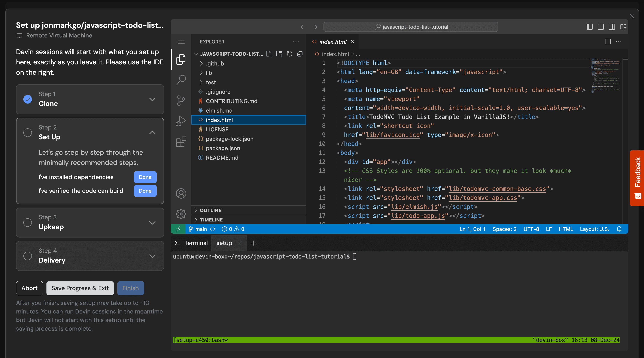This screenshot has height=358, width=644.
Task: Click the Abort button
Action: (x=30, y=288)
